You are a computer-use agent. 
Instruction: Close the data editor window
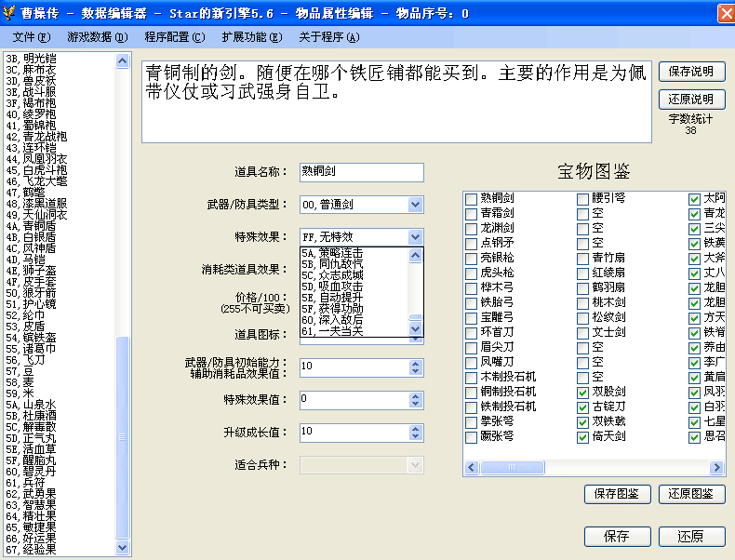723,13
